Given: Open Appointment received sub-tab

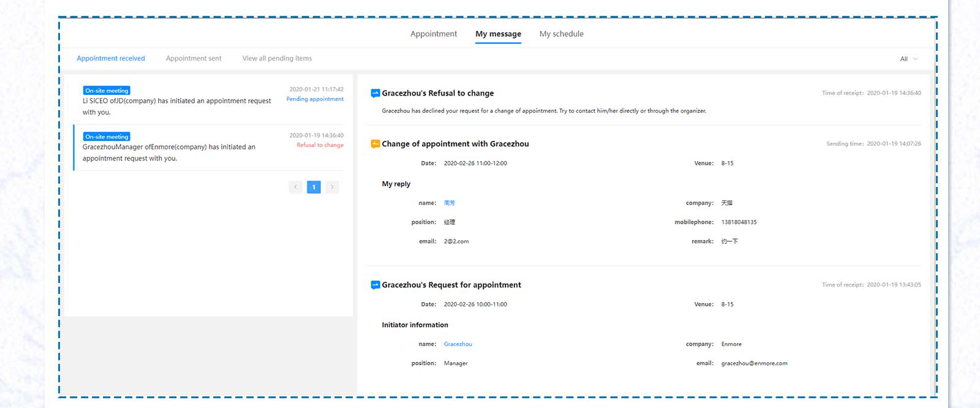Looking at the screenshot, I should click(x=111, y=58).
